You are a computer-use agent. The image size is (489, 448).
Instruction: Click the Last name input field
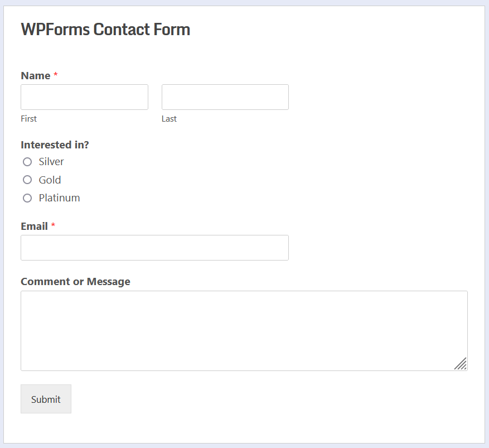(225, 97)
